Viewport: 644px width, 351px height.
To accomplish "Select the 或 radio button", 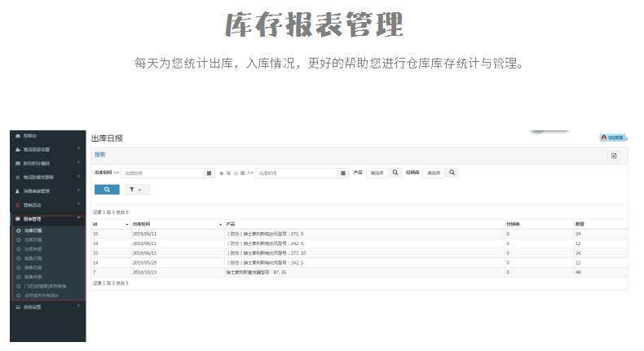I will 236,173.
